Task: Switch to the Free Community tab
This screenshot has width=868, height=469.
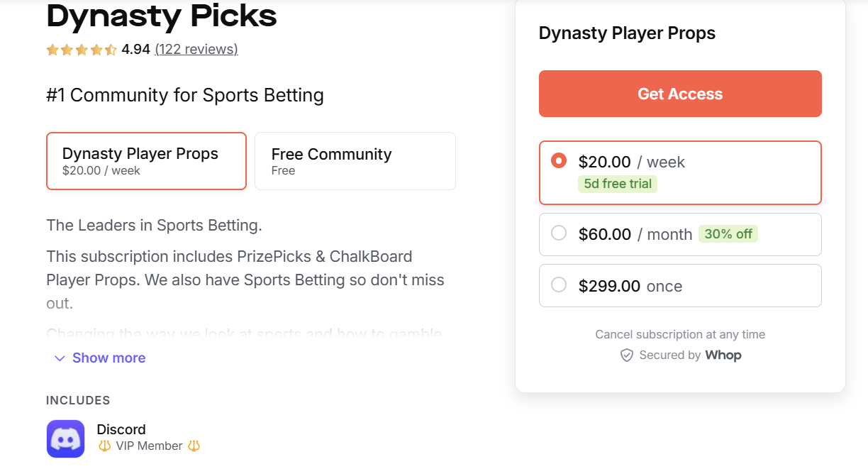Action: click(355, 161)
